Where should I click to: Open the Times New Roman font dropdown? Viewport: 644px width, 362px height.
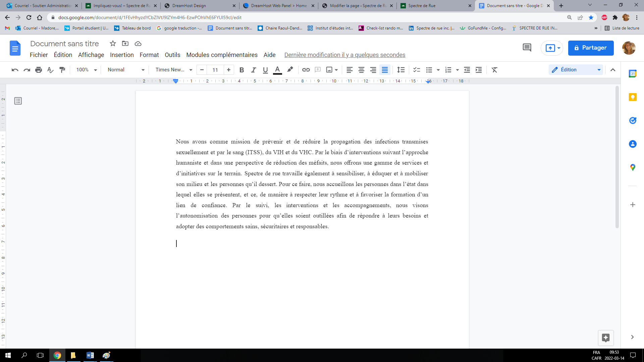(x=174, y=70)
